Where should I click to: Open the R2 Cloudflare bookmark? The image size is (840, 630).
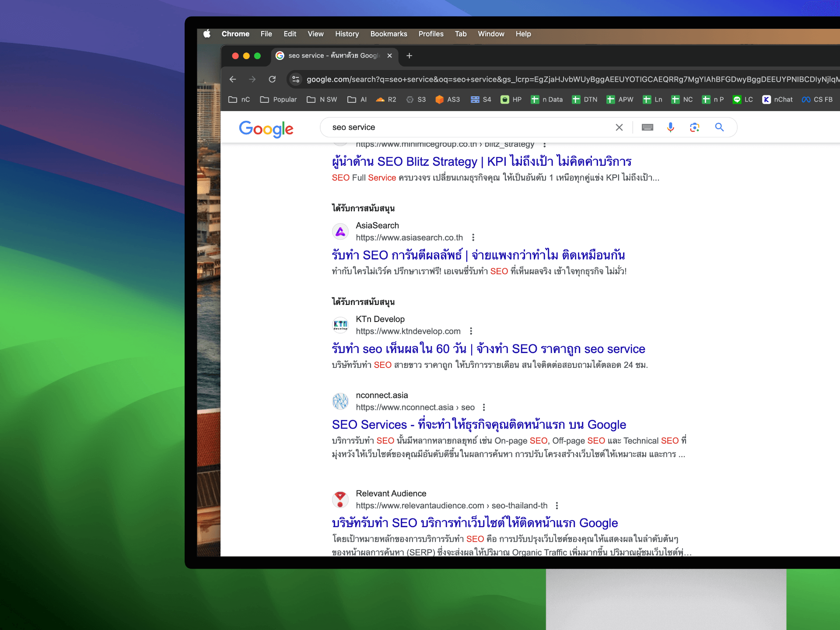click(386, 100)
